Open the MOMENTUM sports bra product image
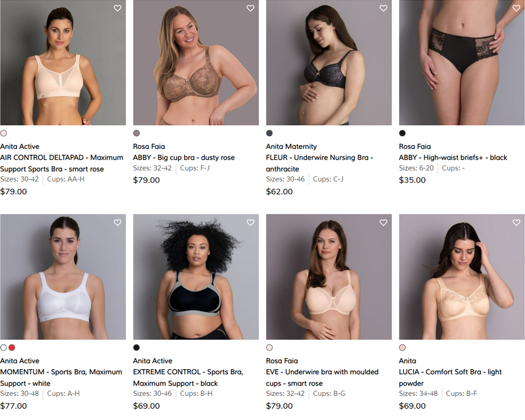This screenshot has height=420, width=525. 63,277
